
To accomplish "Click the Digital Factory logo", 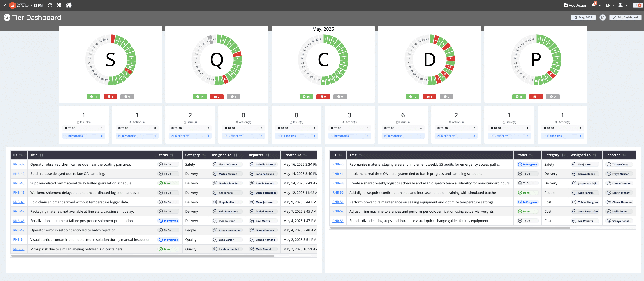I will click(19, 5).
